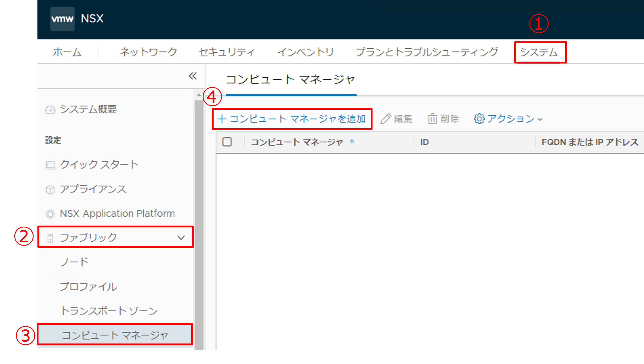Select コンピュート マネージャ in the sidebar
Viewport: 644px width, 364px height.
coord(115,335)
